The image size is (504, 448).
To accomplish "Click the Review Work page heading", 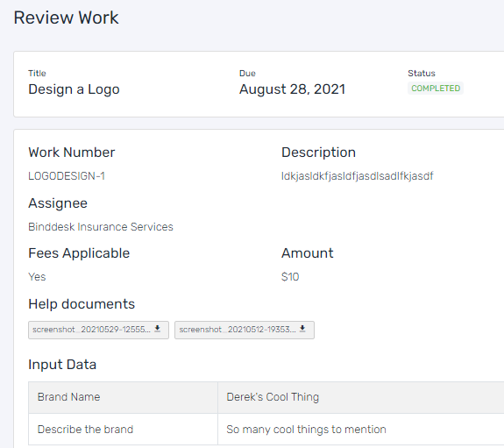I will click(x=67, y=18).
